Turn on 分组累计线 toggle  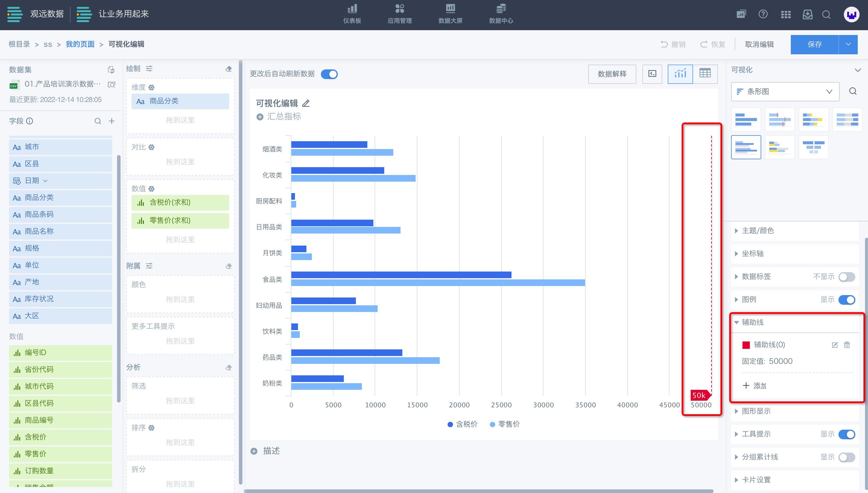pos(846,457)
